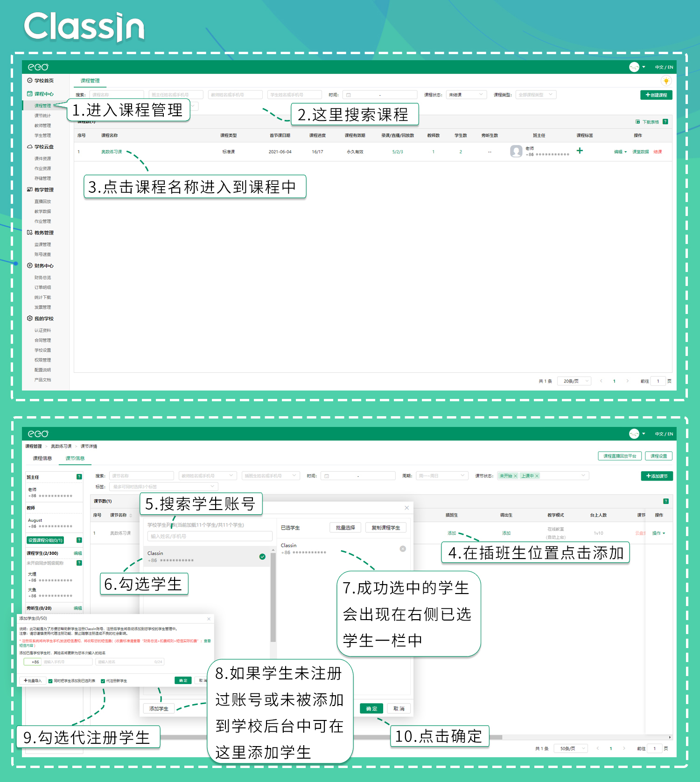Expand the 编辑 dropdown in 奥数练习课 row
The width and height of the screenshot is (700, 782).
coord(620,152)
